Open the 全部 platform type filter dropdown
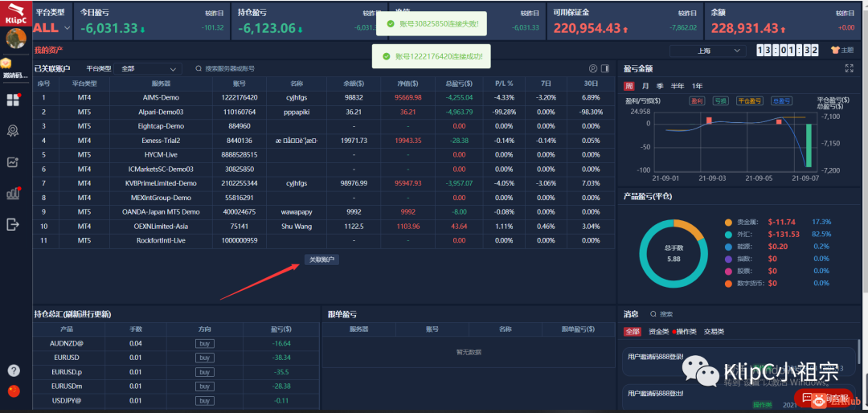The width and height of the screenshot is (868, 413). pyautogui.click(x=148, y=68)
